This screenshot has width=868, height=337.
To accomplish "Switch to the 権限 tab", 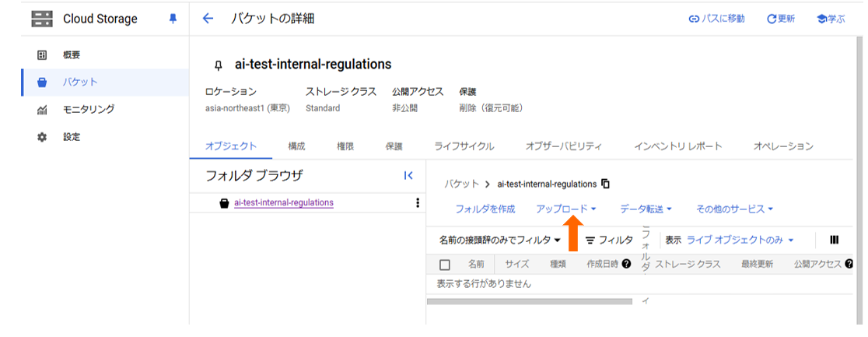I will pyautogui.click(x=345, y=146).
